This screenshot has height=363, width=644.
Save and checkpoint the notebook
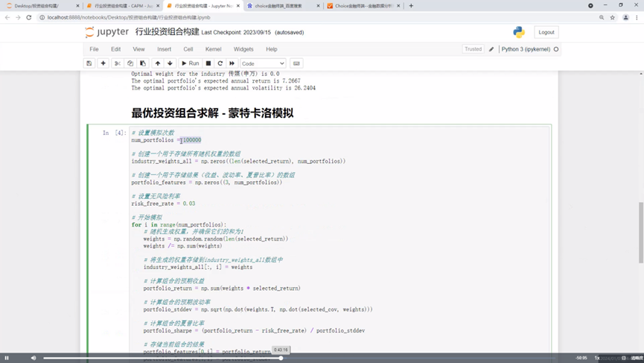coord(89,63)
